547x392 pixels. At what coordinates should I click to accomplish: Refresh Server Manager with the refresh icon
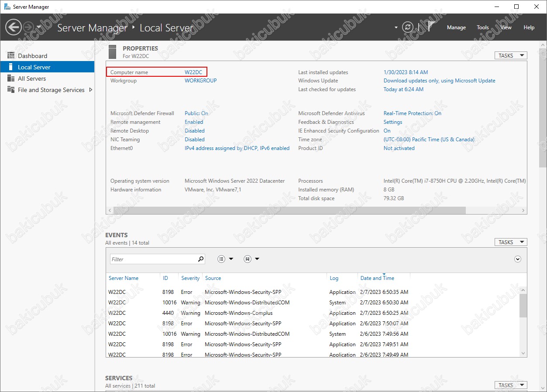coord(407,27)
